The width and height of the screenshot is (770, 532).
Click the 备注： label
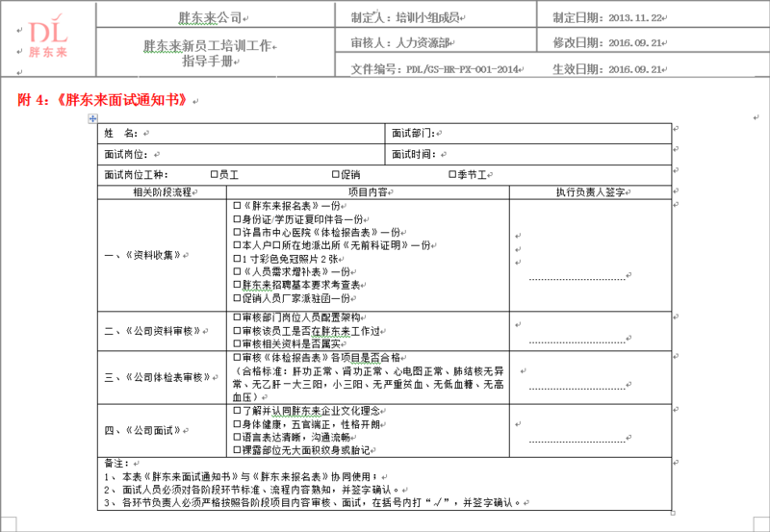(117, 464)
